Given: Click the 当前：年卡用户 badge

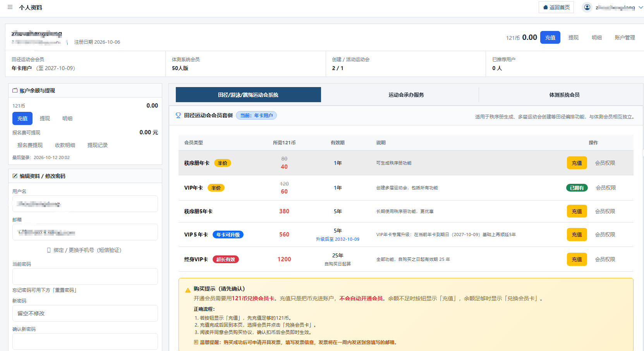Looking at the screenshot, I should [256, 115].
